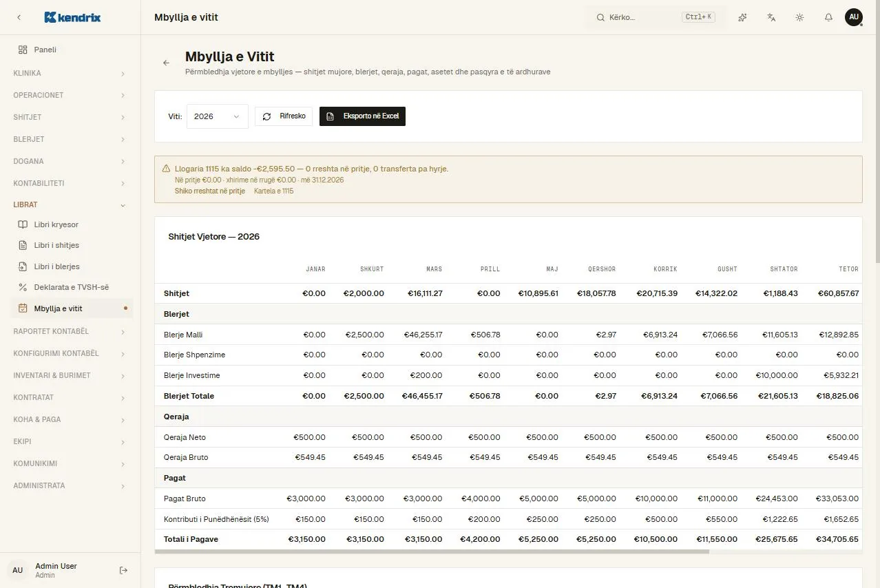Image resolution: width=880 pixels, height=588 pixels.
Task: Expand the KOHA & PAGA sidebar section
Action: click(x=70, y=419)
